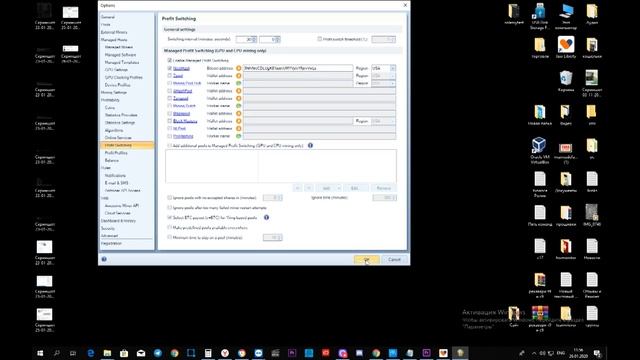The width and height of the screenshot is (640, 360).
Task: Open info icon beside Add additional pools option
Action: click(x=310, y=145)
